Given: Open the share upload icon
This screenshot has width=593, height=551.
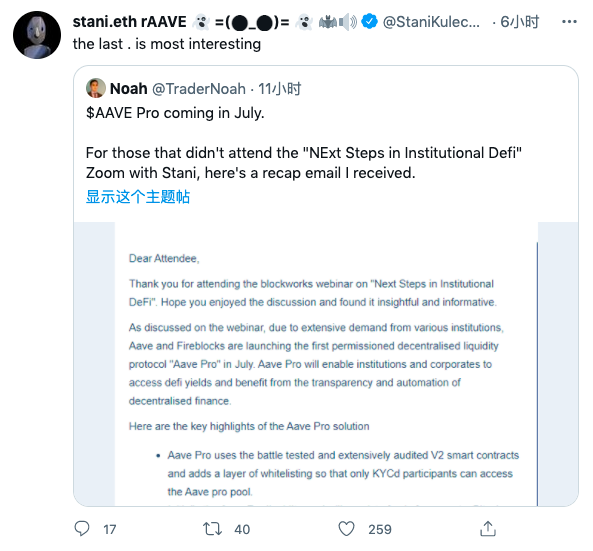Looking at the screenshot, I should point(488,528).
